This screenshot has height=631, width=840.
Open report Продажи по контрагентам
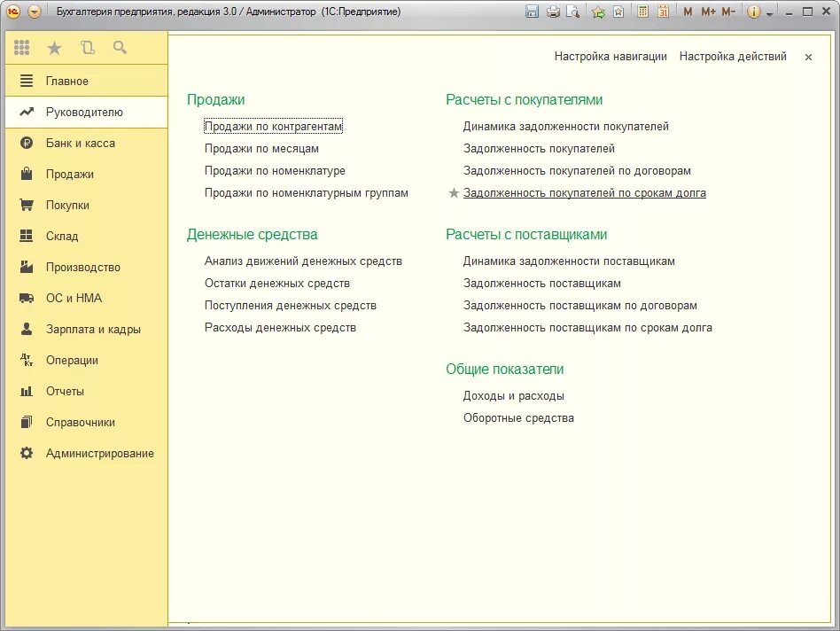coord(273,127)
